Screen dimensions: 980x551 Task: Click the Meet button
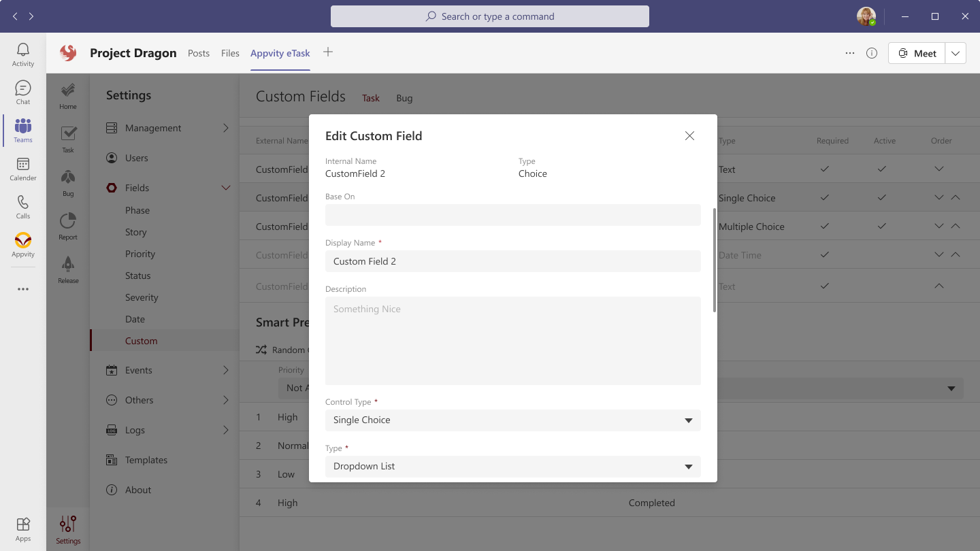click(916, 52)
